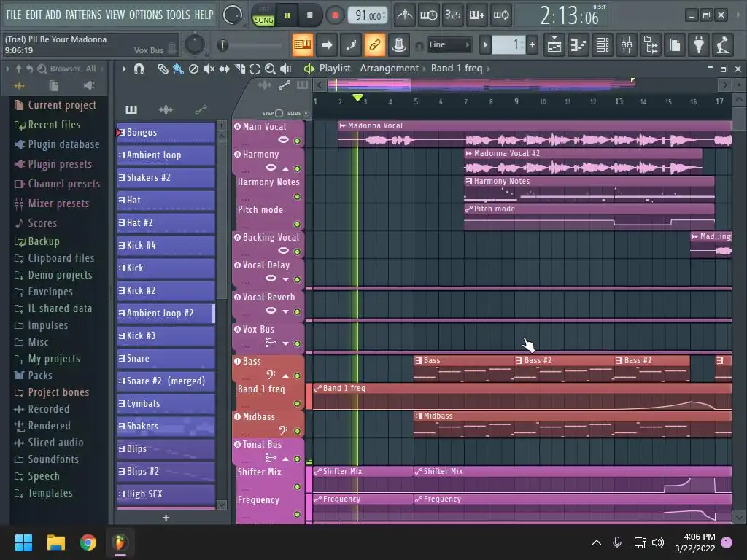
Task: Mute the Main Vocal track with green dot
Action: pyautogui.click(x=298, y=141)
